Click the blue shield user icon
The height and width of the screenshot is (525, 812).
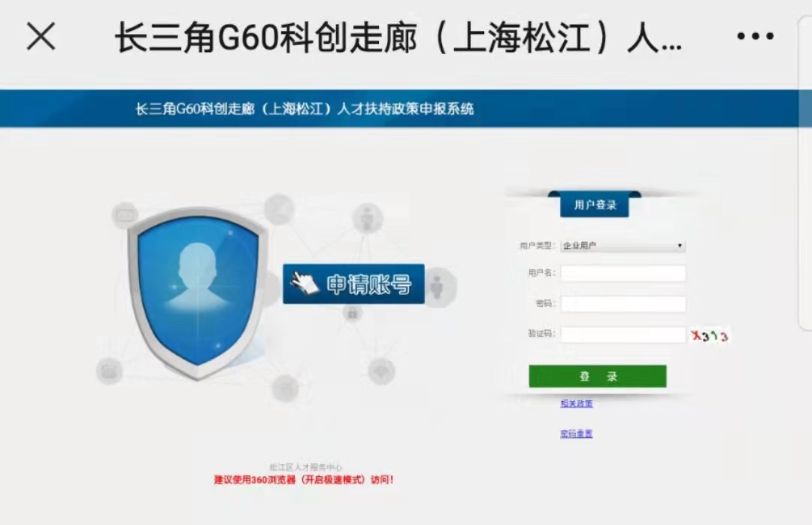click(197, 293)
